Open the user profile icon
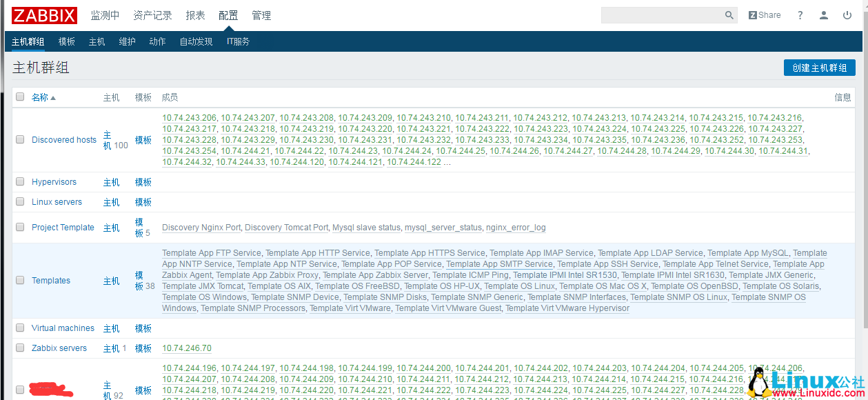868x400 pixels. pyautogui.click(x=823, y=15)
